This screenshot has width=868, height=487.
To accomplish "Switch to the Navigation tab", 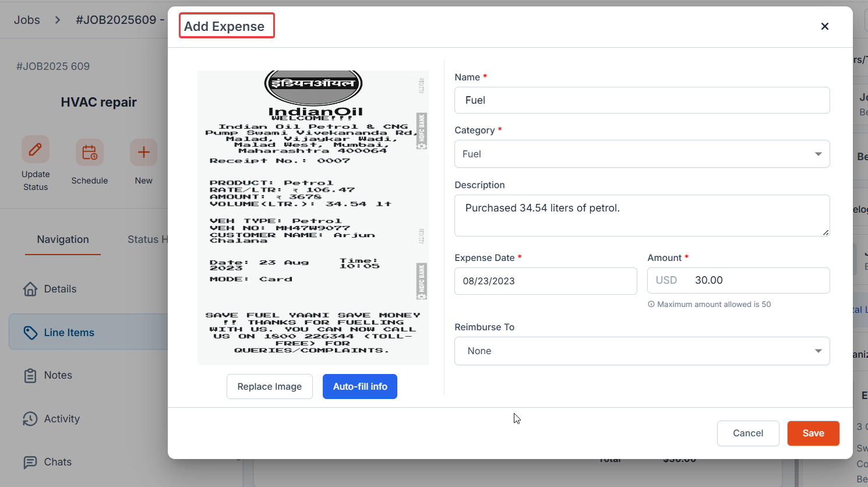I will pos(63,239).
